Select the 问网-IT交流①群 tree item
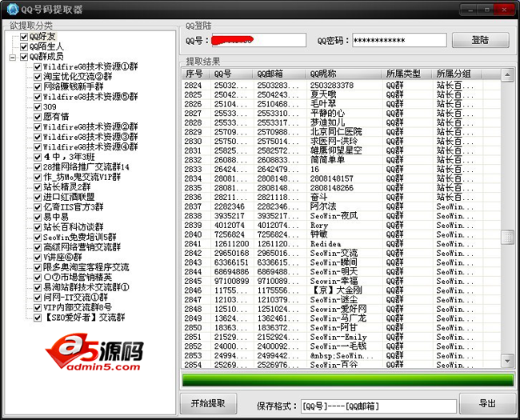Image resolution: width=520 pixels, height=420 pixels. click(75, 298)
